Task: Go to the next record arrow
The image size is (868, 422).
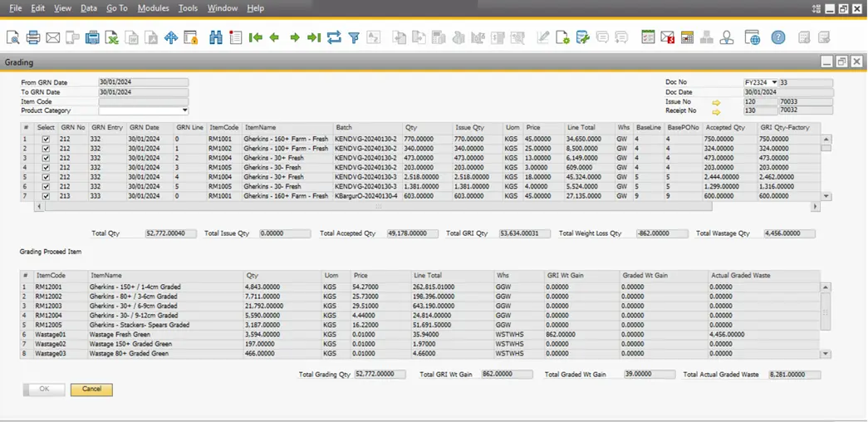Action: coord(294,37)
